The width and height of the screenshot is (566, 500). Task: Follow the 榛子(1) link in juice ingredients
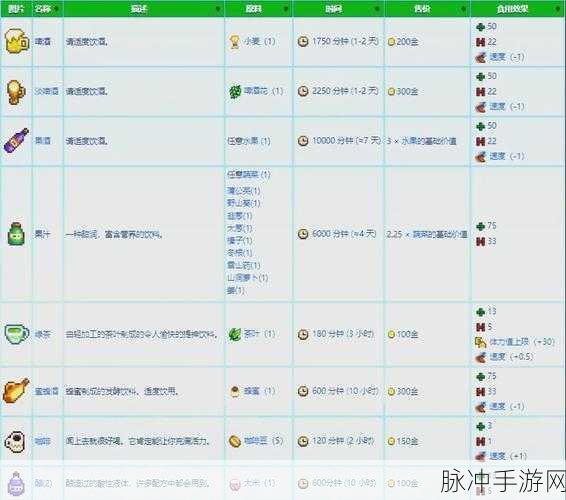pyautogui.click(x=239, y=240)
